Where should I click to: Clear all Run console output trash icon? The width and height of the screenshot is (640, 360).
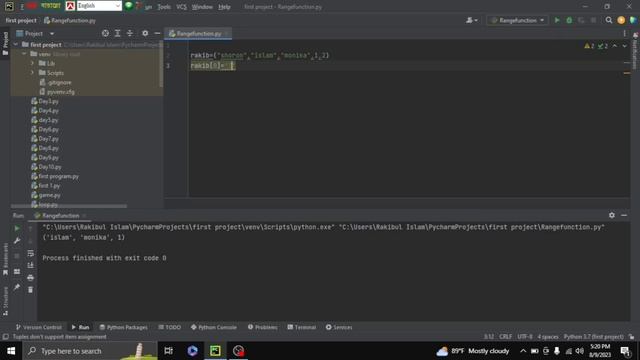pyautogui.click(x=31, y=290)
